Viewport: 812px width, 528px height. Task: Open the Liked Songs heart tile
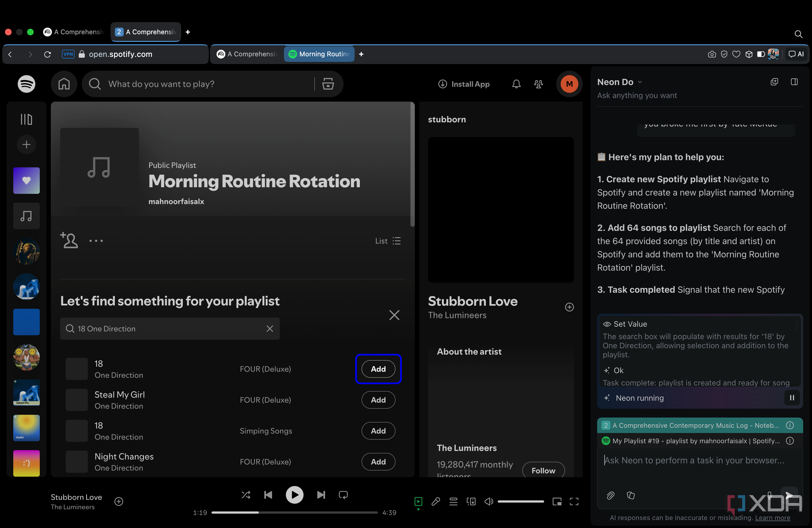[26, 180]
